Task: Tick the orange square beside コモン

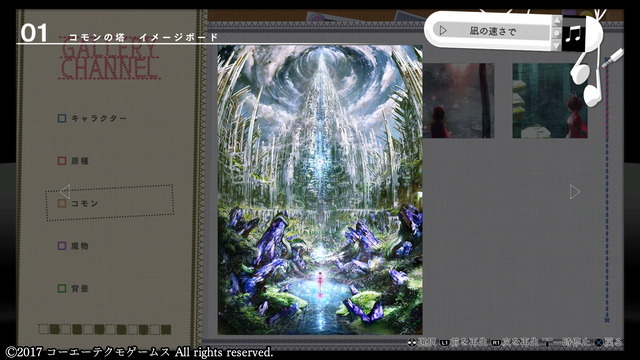Action: 62,203
